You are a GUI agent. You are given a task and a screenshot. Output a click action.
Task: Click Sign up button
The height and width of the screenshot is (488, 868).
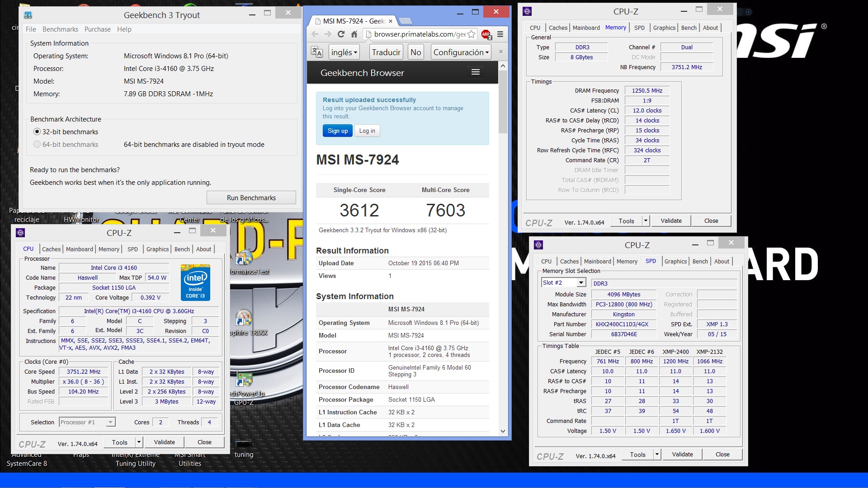point(338,131)
